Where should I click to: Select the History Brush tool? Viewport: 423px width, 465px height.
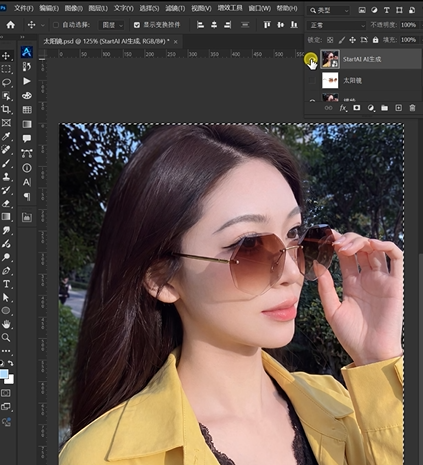coord(6,190)
